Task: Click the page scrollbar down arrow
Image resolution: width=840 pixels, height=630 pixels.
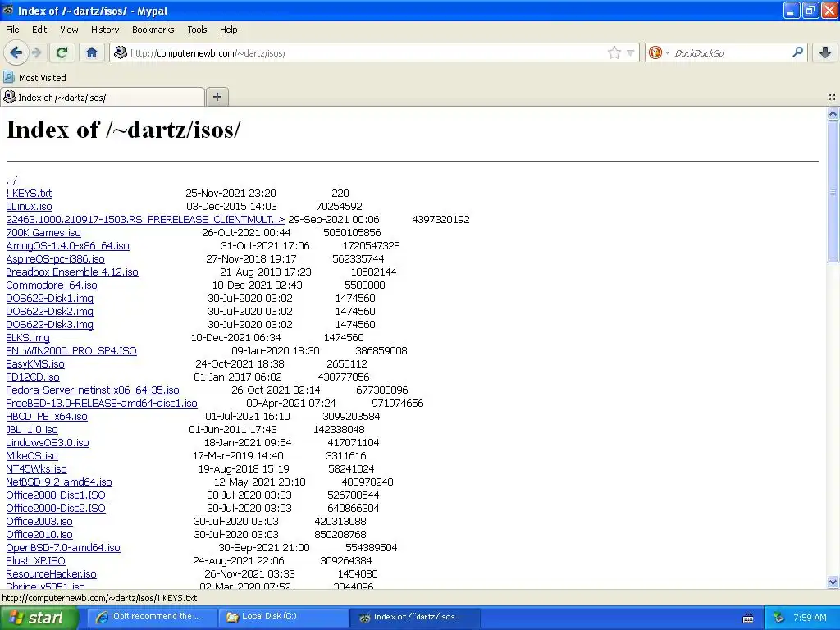Action: pos(833,582)
